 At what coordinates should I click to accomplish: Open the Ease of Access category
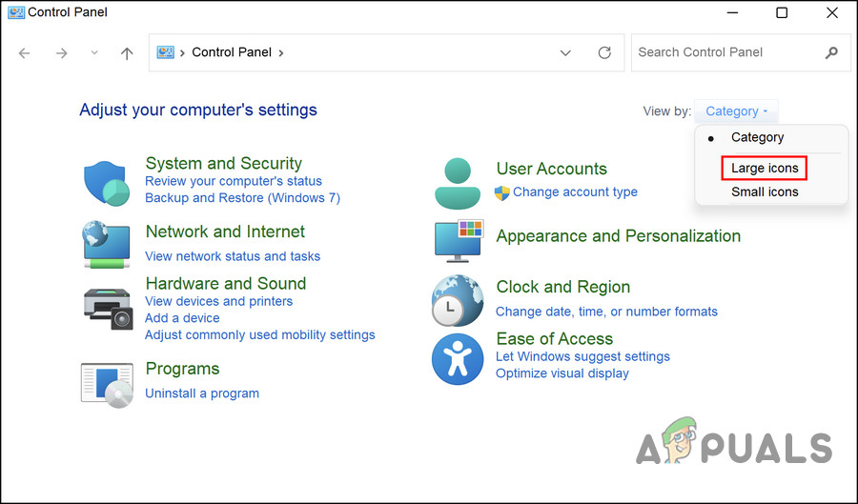point(554,339)
